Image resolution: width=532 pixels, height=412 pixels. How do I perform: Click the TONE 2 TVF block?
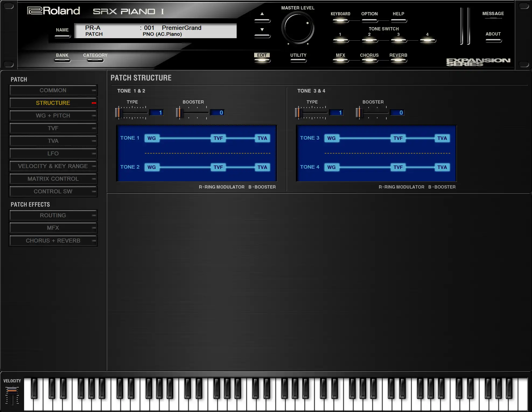218,167
